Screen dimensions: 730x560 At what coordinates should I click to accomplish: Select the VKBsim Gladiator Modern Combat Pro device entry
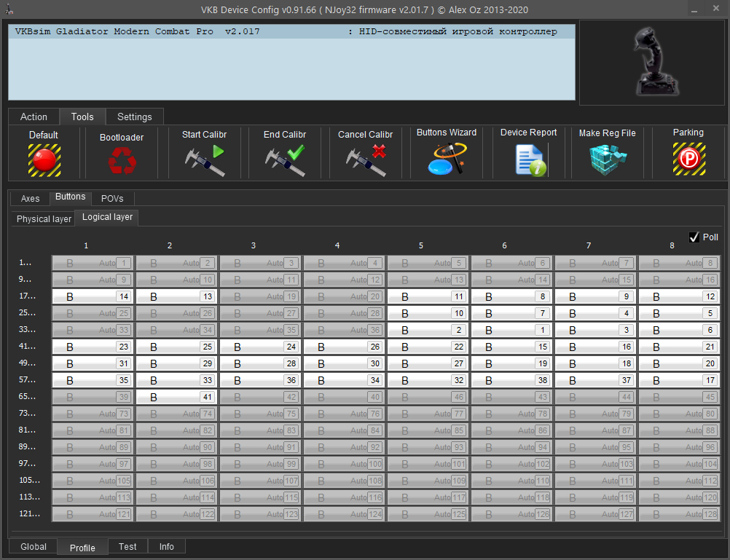(291, 31)
